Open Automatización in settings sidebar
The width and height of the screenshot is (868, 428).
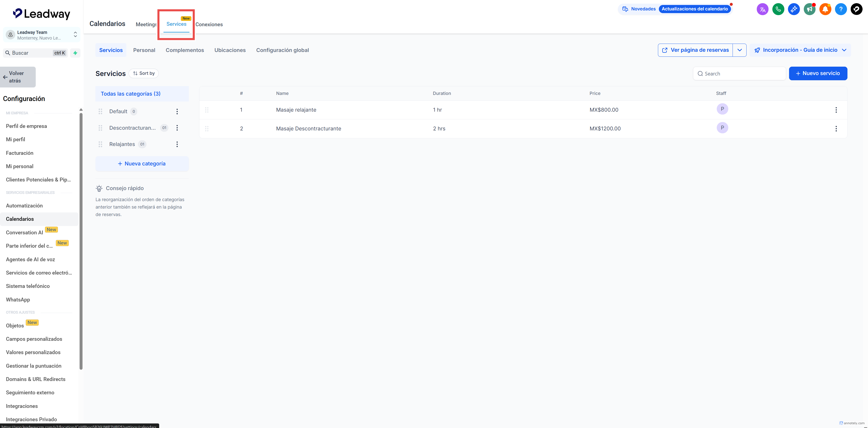[x=24, y=205]
